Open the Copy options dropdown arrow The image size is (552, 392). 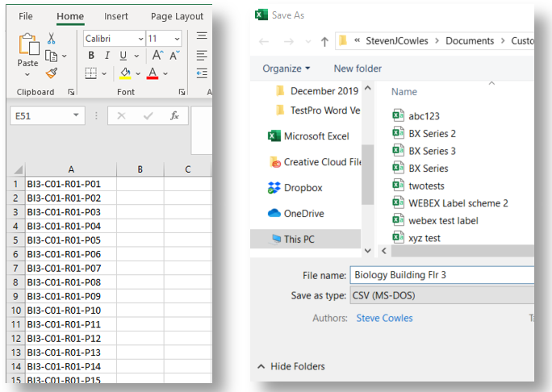[64, 56]
